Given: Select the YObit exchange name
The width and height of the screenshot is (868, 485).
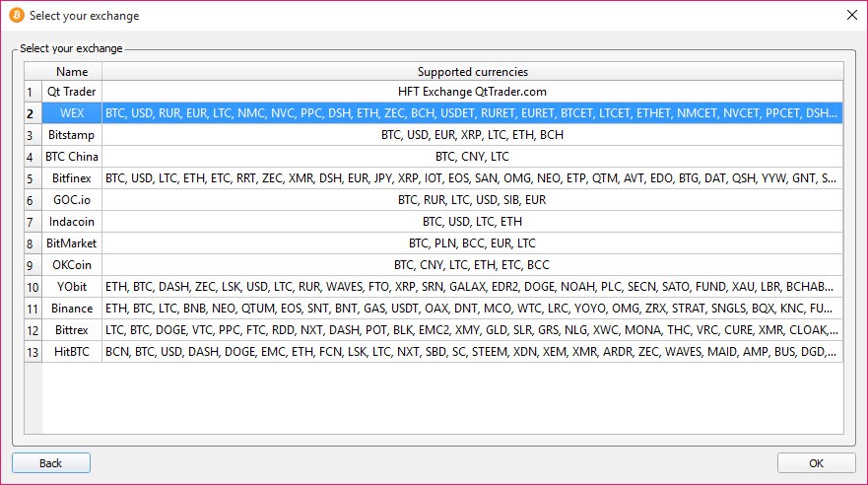Looking at the screenshot, I should click(72, 286).
